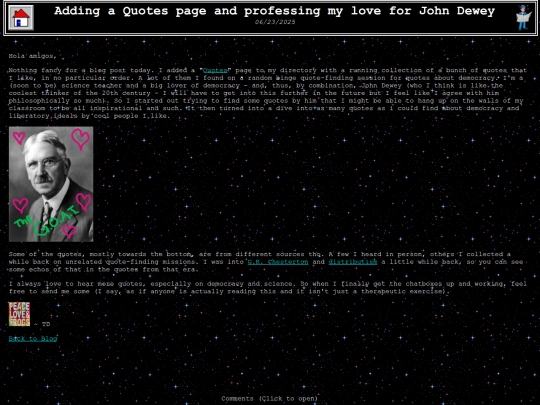
Task: Go back via Back to Blog link
Action: tap(33, 339)
